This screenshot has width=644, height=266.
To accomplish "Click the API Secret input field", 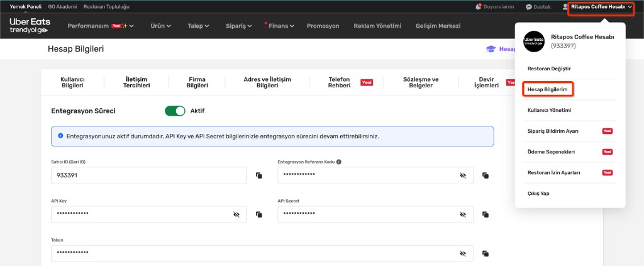I will (x=375, y=214).
